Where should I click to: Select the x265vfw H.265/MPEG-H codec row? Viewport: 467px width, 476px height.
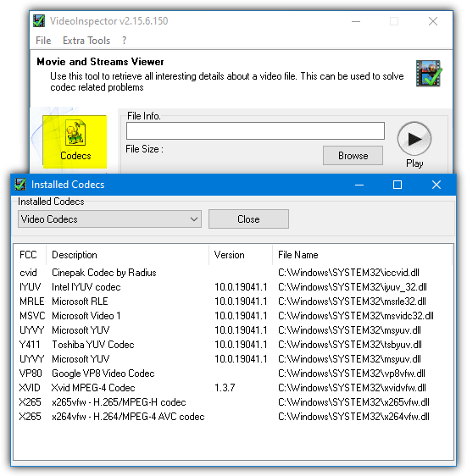pos(233,402)
